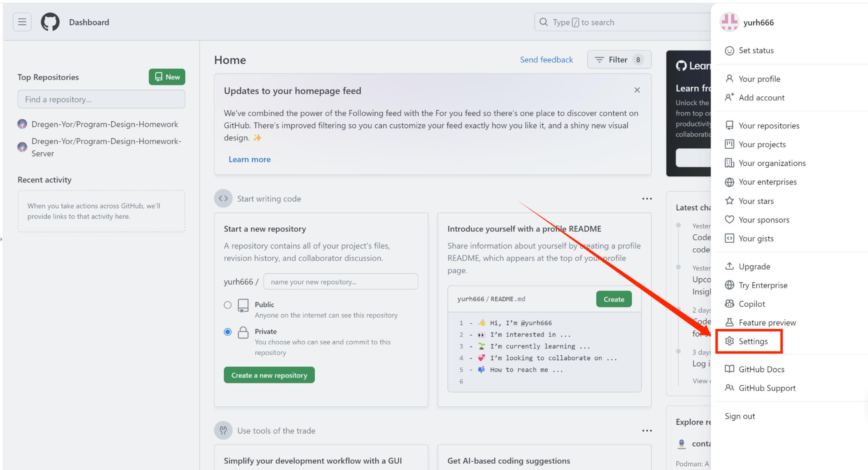
Task: Click the yurh666 profile avatar
Action: click(729, 22)
